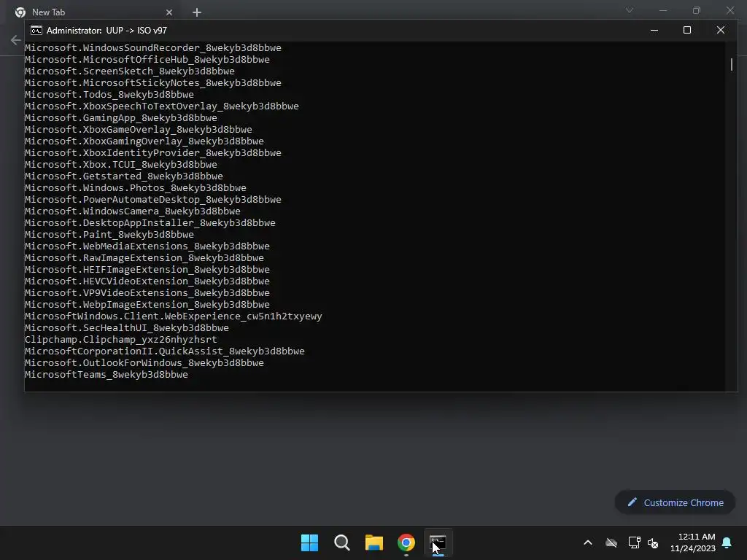Click the Microsoft.WebpImageExtension_8wekyb3d8bbwe line

tap(147, 304)
